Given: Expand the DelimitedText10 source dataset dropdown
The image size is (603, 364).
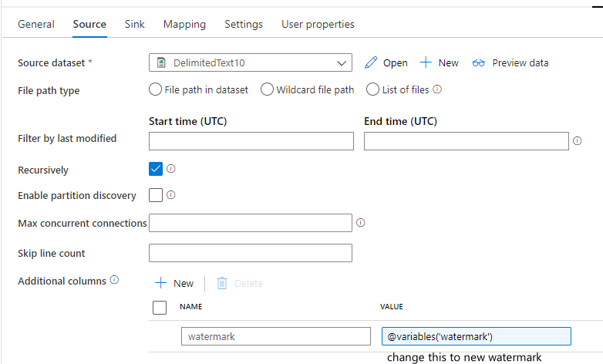Looking at the screenshot, I should (x=342, y=63).
